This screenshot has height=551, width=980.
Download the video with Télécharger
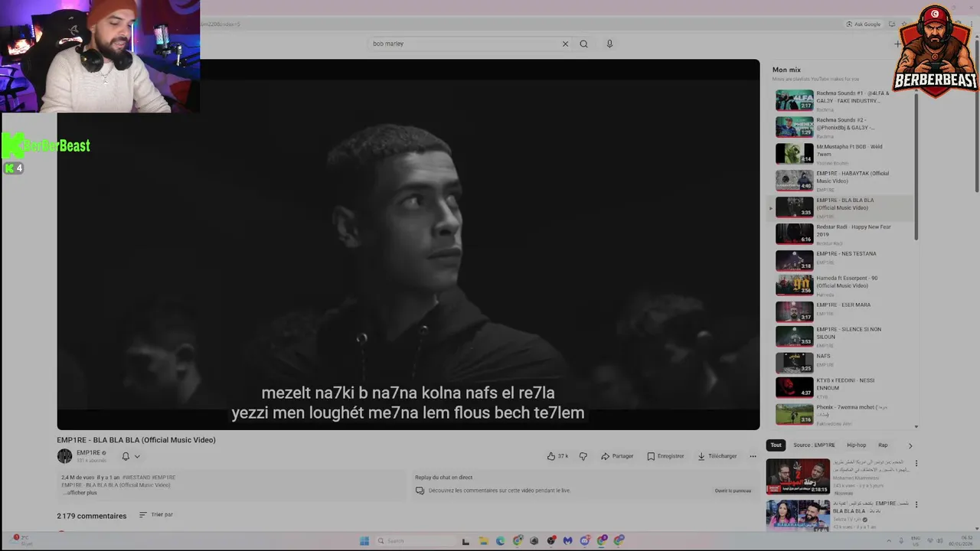717,456
